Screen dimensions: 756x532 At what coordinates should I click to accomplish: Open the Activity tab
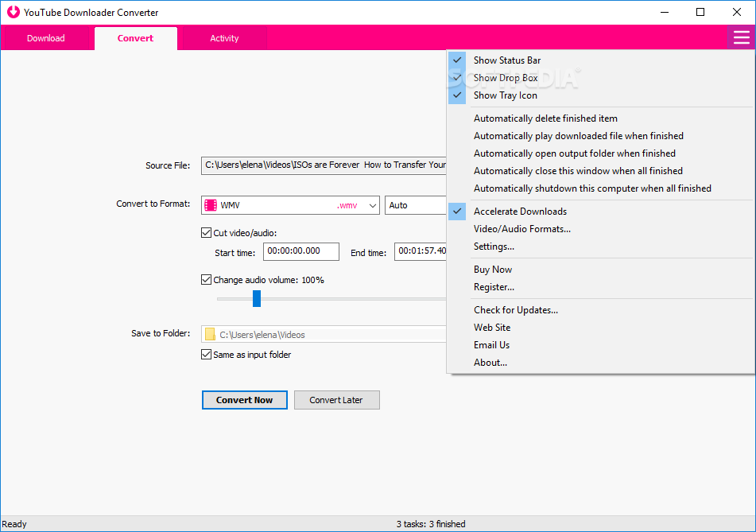(224, 38)
